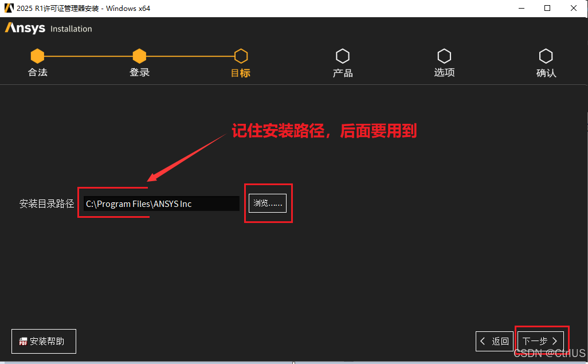Click the 产品 step label
Screen dimensions: 588x364
343,73
